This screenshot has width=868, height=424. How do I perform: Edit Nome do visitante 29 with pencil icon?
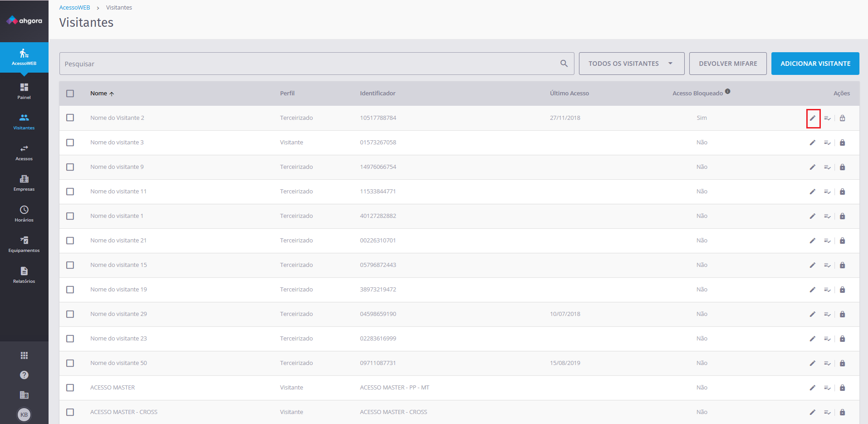point(813,314)
